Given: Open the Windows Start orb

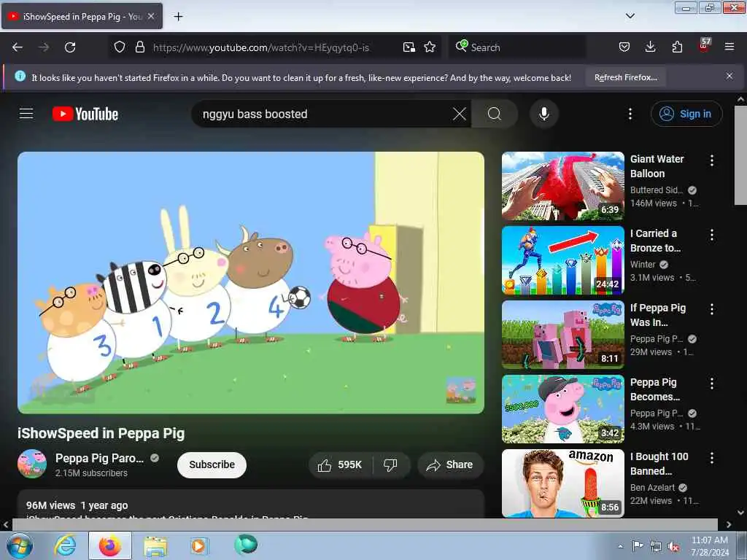Looking at the screenshot, I should pos(20,545).
